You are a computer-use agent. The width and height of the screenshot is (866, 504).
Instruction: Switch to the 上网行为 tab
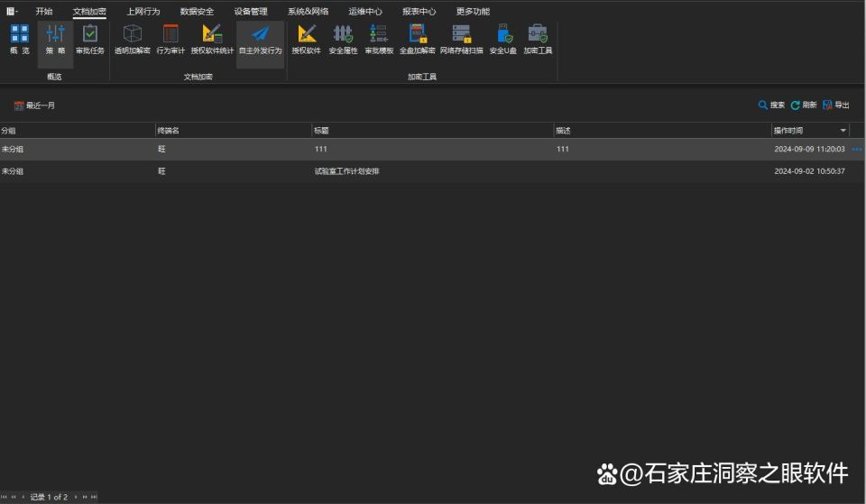point(143,11)
